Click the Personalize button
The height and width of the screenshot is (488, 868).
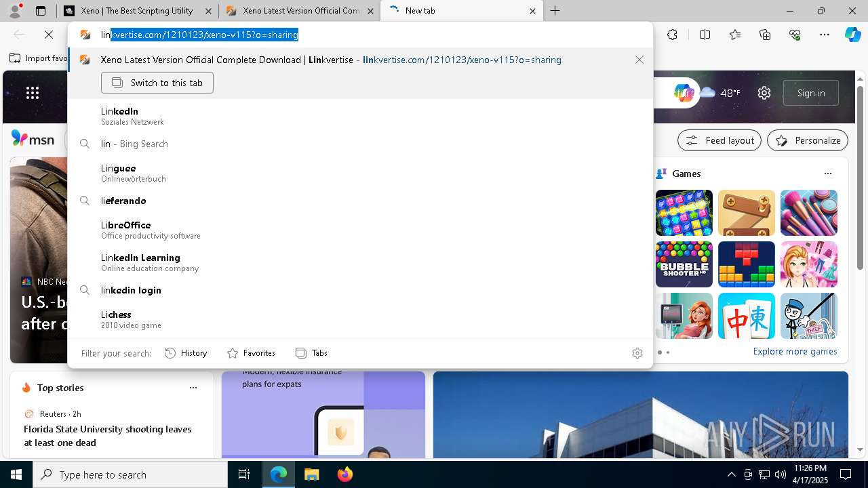coord(808,140)
